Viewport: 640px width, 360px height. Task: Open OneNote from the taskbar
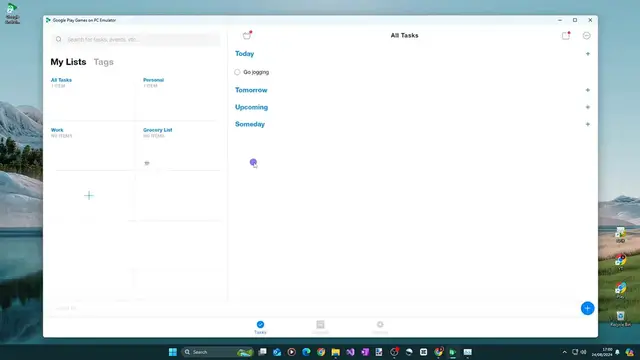tap(365, 352)
